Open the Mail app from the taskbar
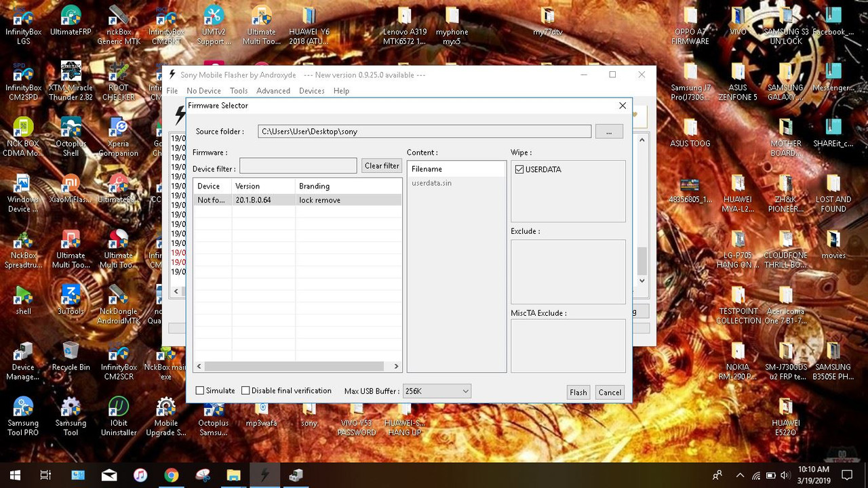Image resolution: width=868 pixels, height=488 pixels. (x=109, y=475)
